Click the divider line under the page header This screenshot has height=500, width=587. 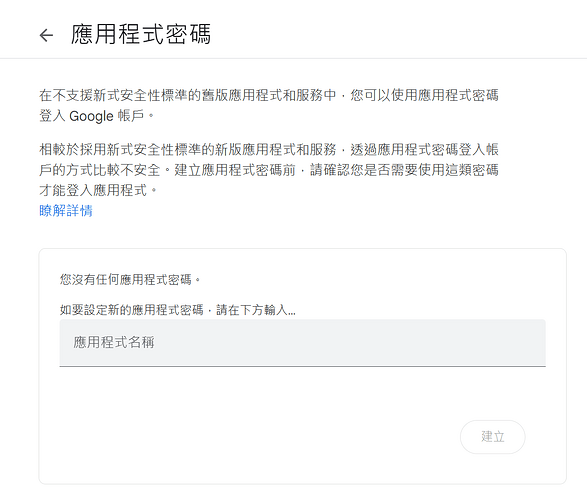tap(294, 58)
